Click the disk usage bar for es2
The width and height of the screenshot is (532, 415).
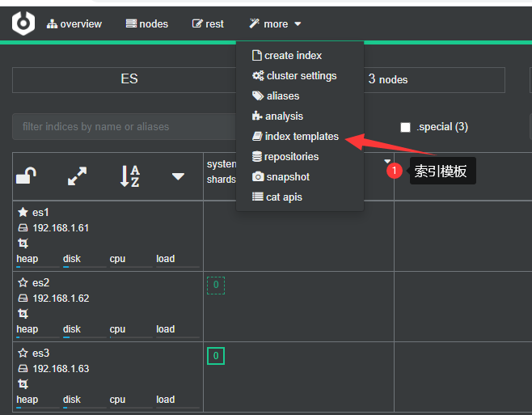(84, 337)
